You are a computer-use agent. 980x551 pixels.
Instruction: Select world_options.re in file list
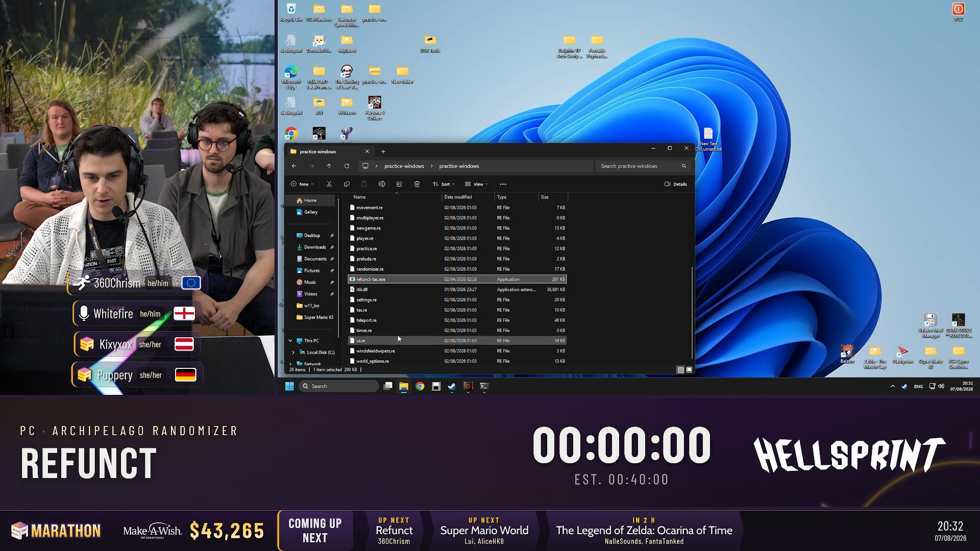click(x=457, y=361)
